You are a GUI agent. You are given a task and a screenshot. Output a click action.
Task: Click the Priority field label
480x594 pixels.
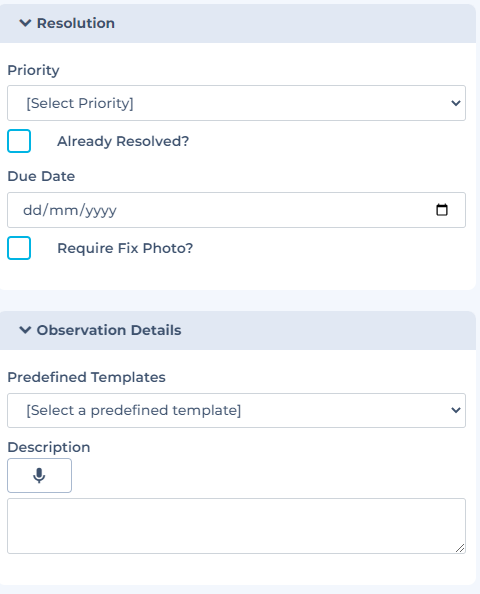click(33, 70)
